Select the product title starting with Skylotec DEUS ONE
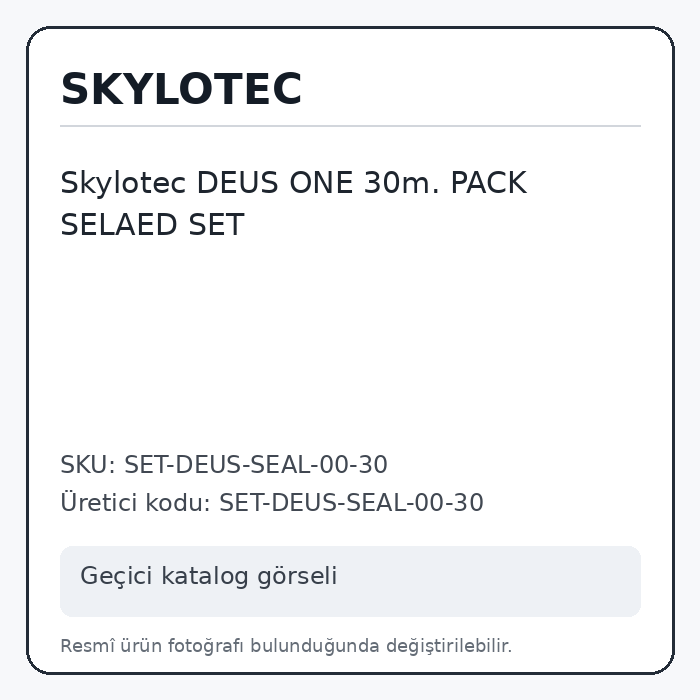The height and width of the screenshot is (700, 700). tap(294, 204)
